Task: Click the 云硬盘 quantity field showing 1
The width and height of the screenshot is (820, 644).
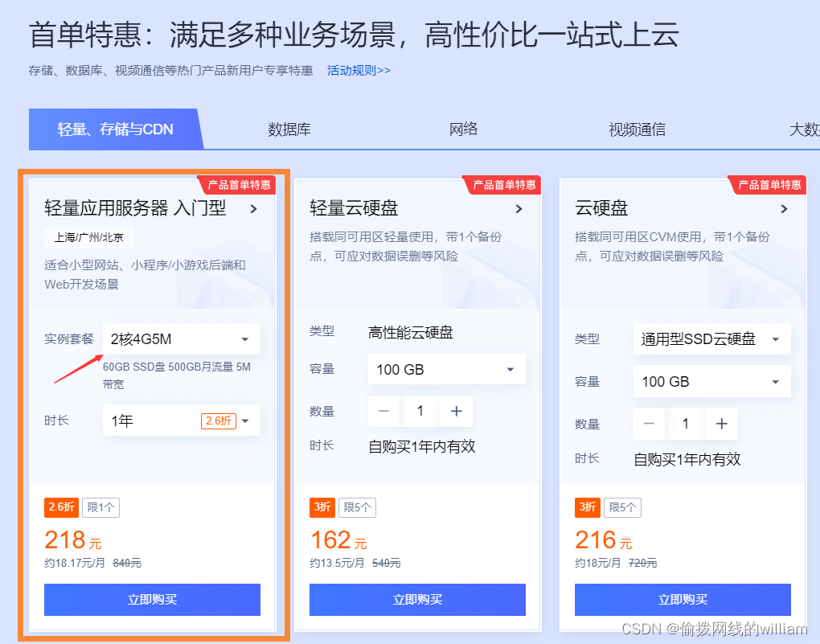Action: 686,424
